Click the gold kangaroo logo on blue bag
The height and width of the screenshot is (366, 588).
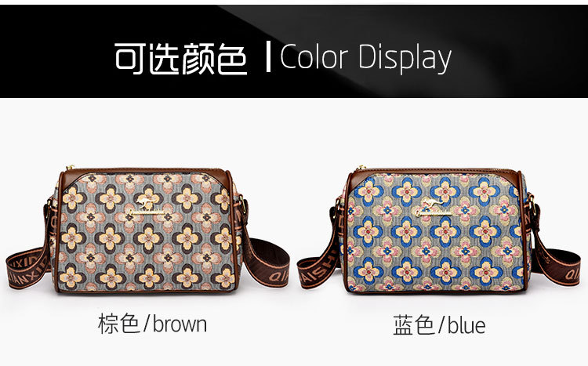433,208
